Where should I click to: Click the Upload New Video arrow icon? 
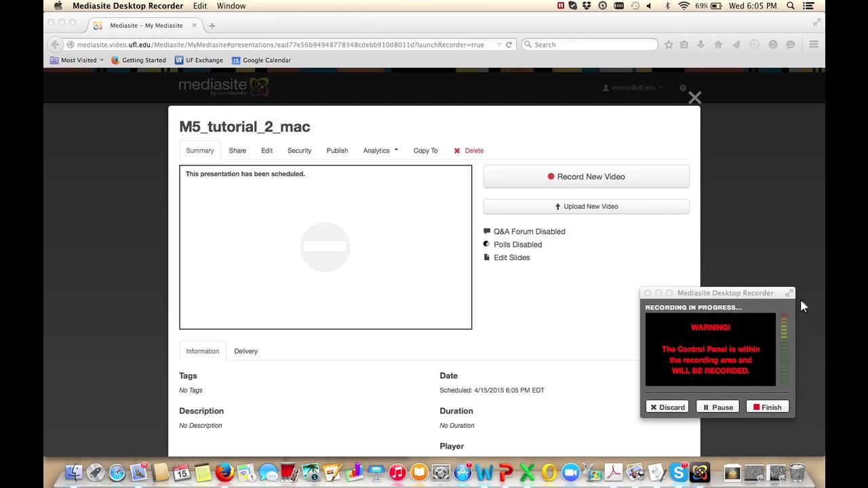(557, 206)
